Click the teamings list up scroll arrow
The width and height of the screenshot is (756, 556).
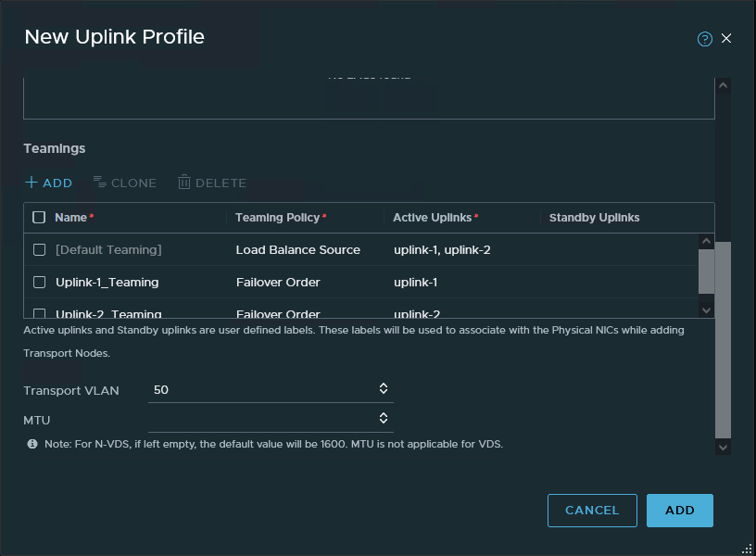coord(707,240)
